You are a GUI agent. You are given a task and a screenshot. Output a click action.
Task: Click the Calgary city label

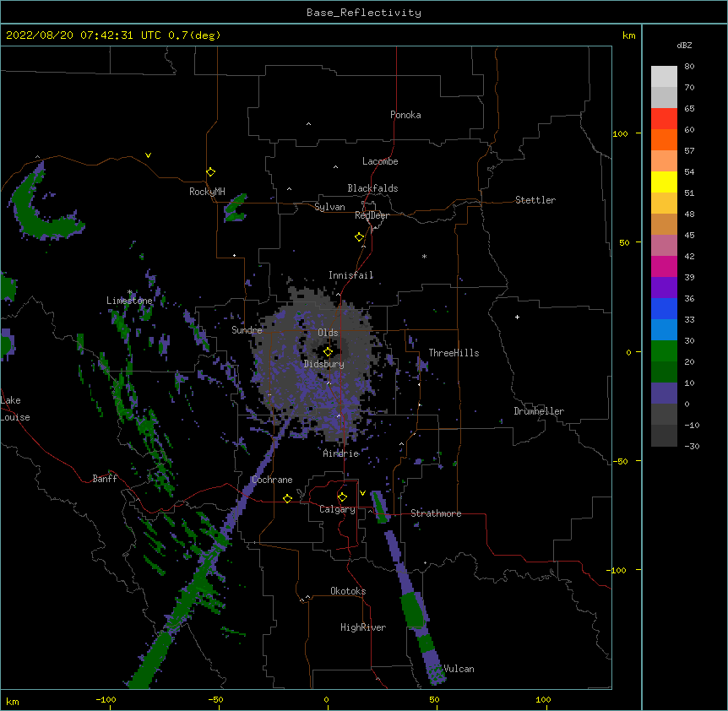pos(338,509)
